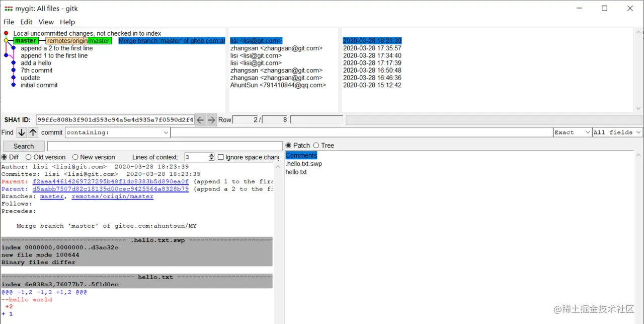Image resolution: width=644 pixels, height=324 pixels.
Task: Click the yellow merge commit node
Action: (x=6, y=41)
